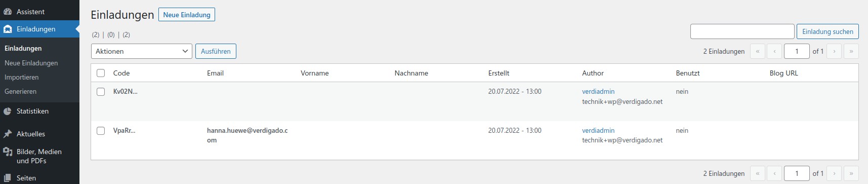Toggle the select-all checkbox in header
The width and height of the screenshot is (868, 184).
pos(101,73)
